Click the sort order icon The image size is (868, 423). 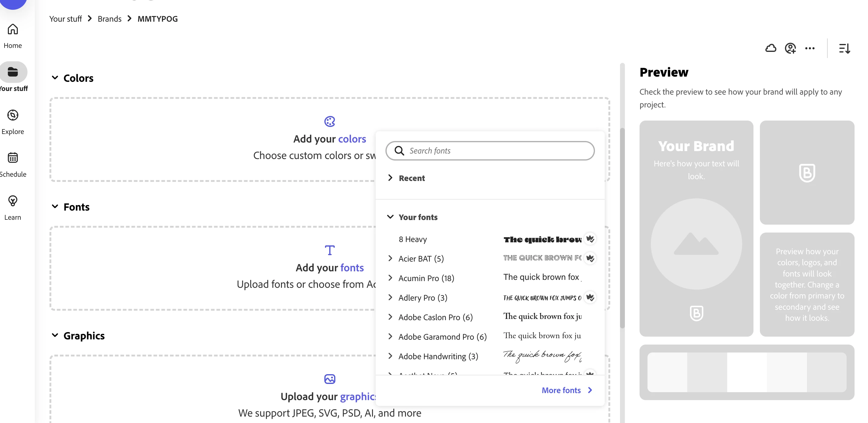point(844,48)
